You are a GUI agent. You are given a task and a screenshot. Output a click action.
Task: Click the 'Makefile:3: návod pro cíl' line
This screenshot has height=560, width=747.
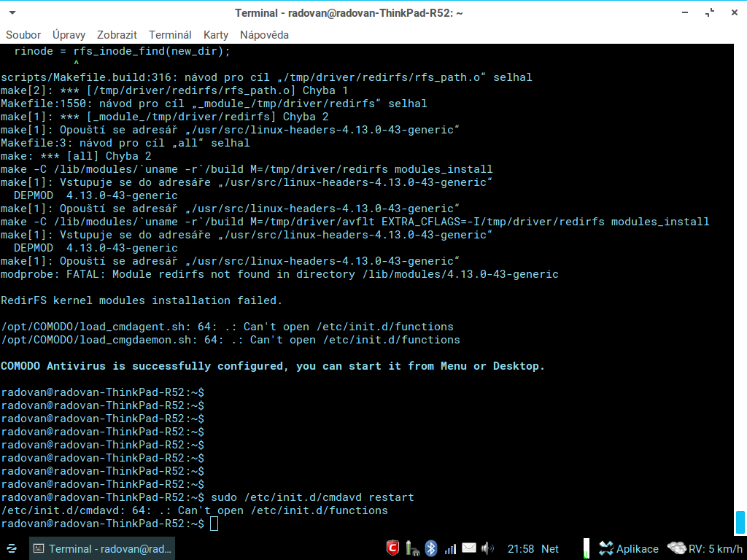(x=125, y=143)
